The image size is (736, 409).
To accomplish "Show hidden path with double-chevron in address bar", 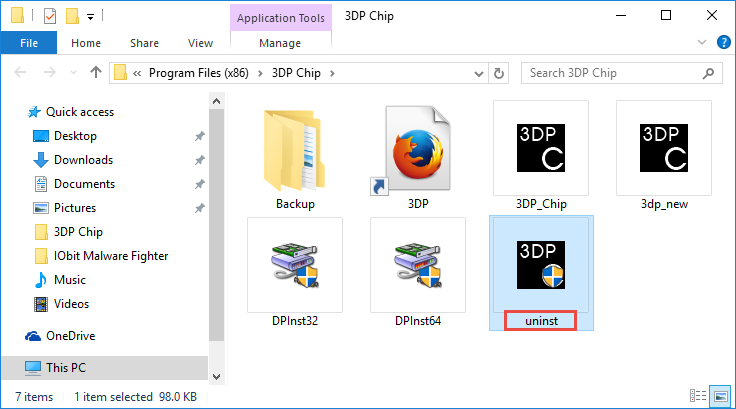I will [137, 73].
